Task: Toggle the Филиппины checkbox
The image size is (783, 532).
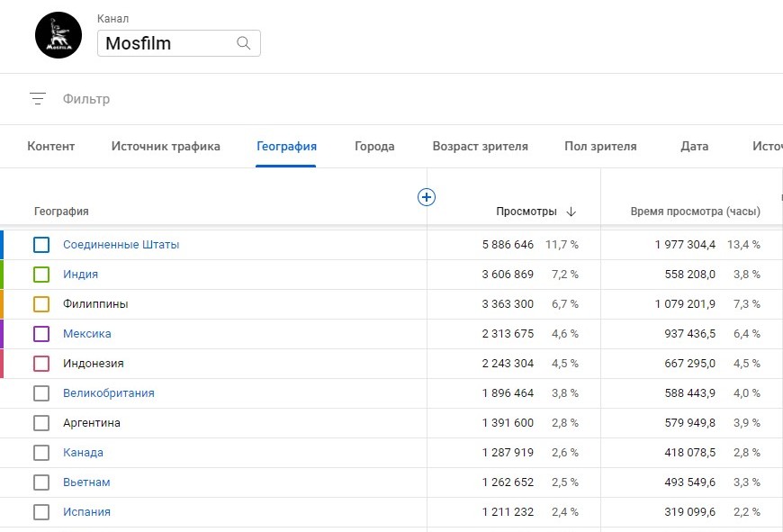Action: 41,303
